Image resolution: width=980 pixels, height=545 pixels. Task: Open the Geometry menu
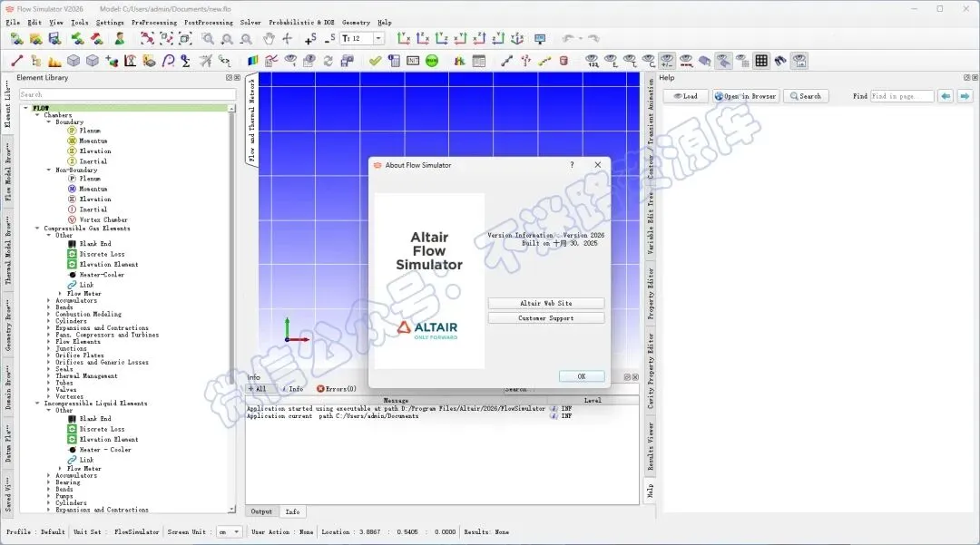coord(356,23)
